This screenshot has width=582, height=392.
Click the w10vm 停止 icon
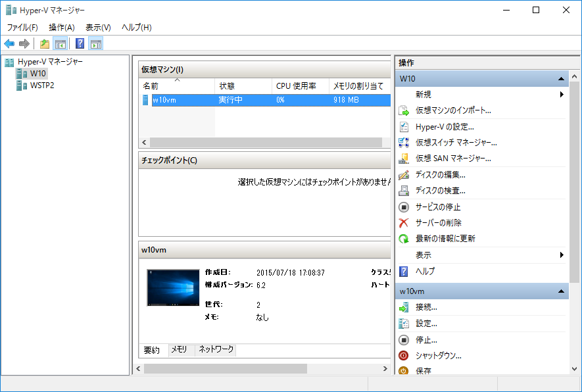(404, 339)
